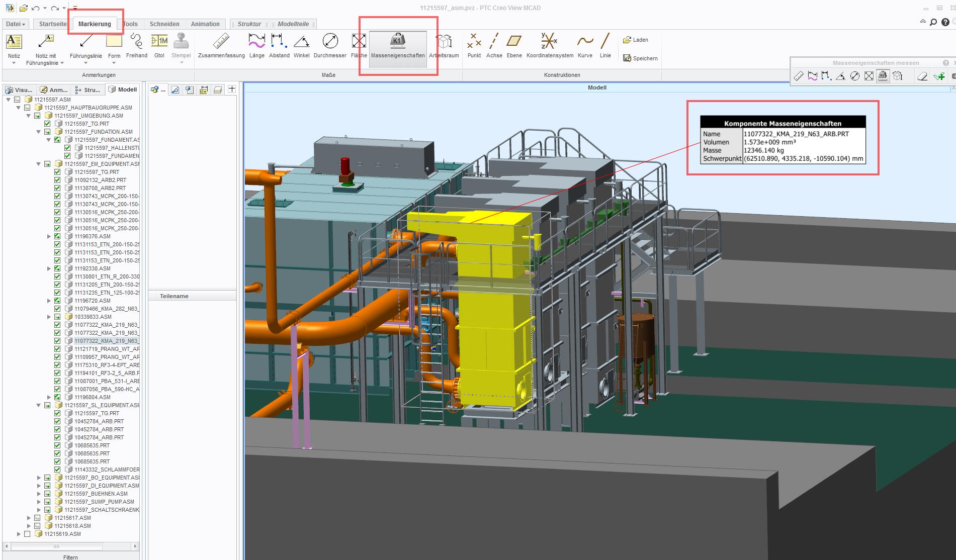
Task: Open the Tools ribbon tab
Action: pos(130,24)
